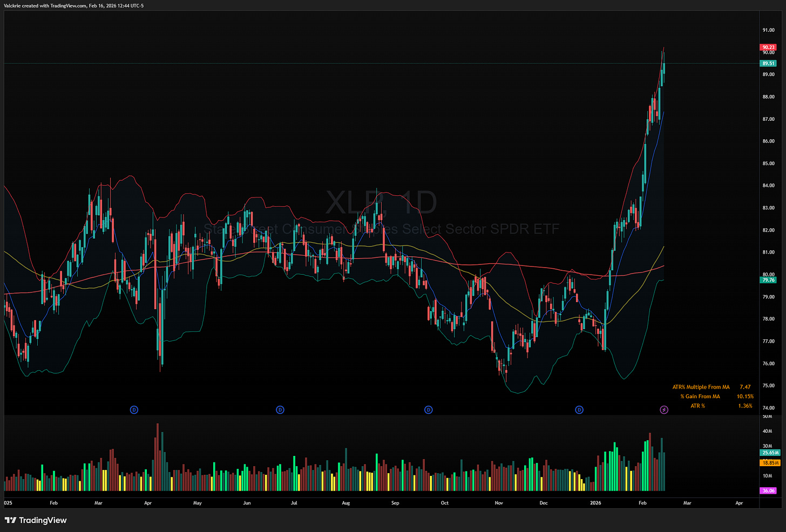Image resolution: width=786 pixels, height=532 pixels.
Task: Click the green 89.51 current price label
Action: tap(768, 64)
